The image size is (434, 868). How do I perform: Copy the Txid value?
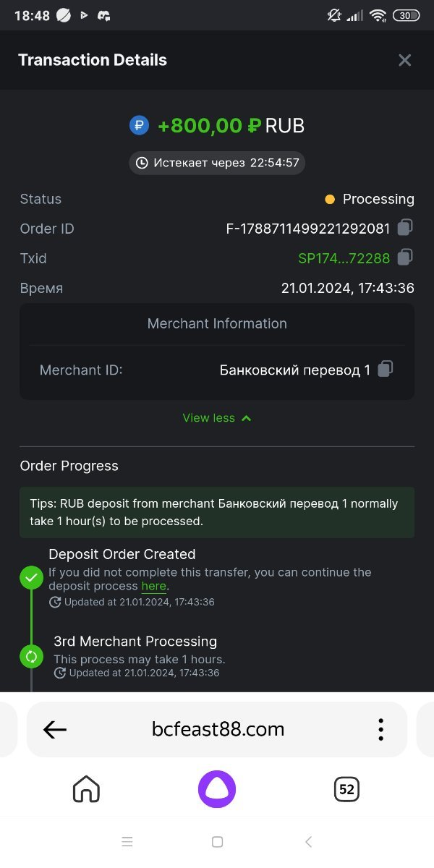(406, 257)
